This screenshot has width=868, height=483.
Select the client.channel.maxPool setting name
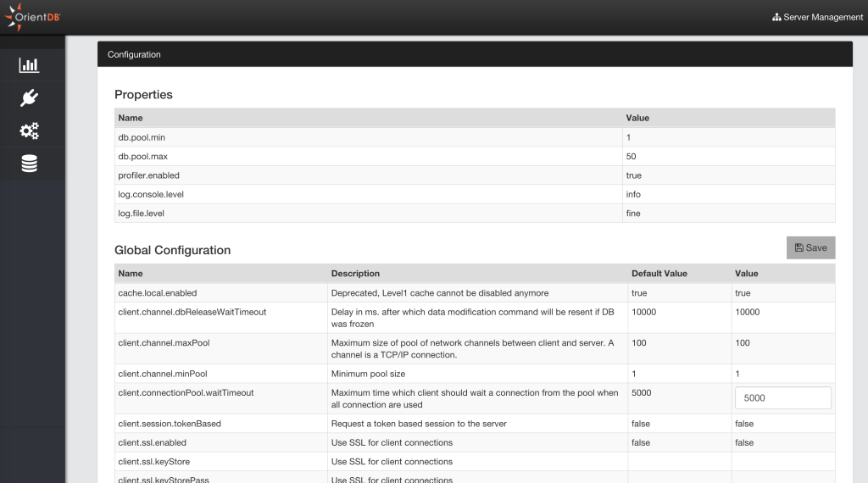click(164, 343)
